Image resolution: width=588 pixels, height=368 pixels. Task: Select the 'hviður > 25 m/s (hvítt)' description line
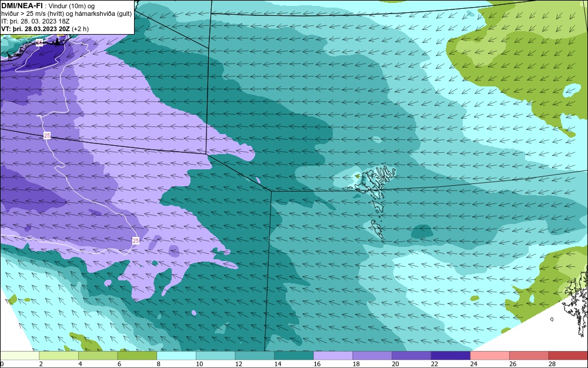32,14
